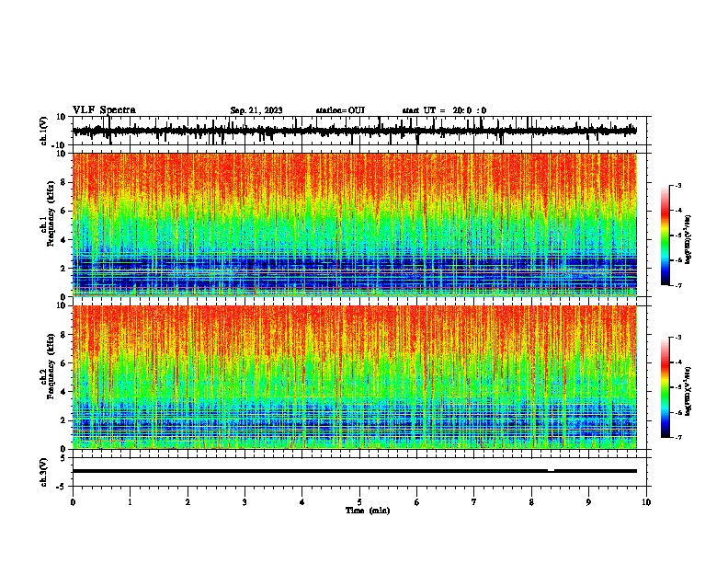Click the "9" tick on the time axis
Image resolution: width=728 pixels, height=563 pixels.
click(x=588, y=502)
